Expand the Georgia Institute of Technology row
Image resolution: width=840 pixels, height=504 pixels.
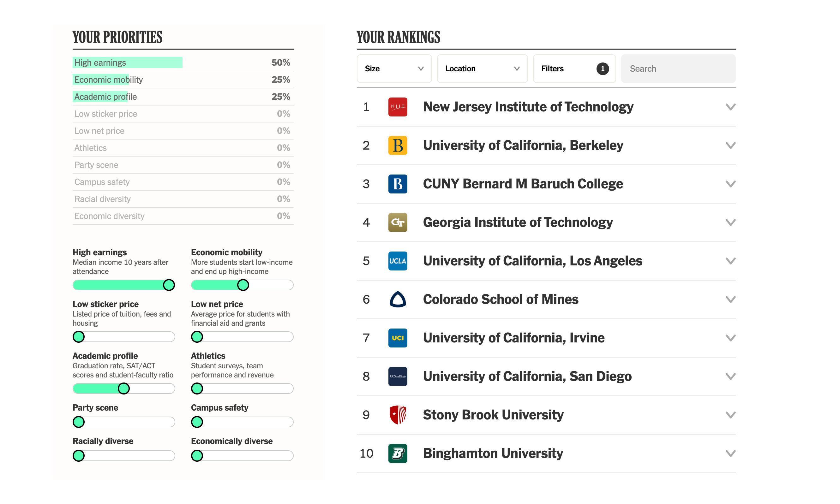(x=730, y=222)
